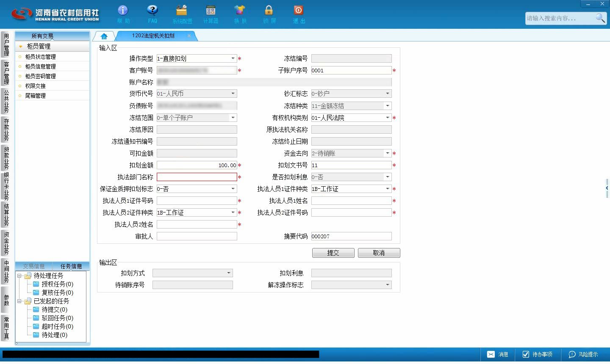Collapse the 待处理任务 tree node
This screenshot has height=364, width=610.
(x=19, y=276)
